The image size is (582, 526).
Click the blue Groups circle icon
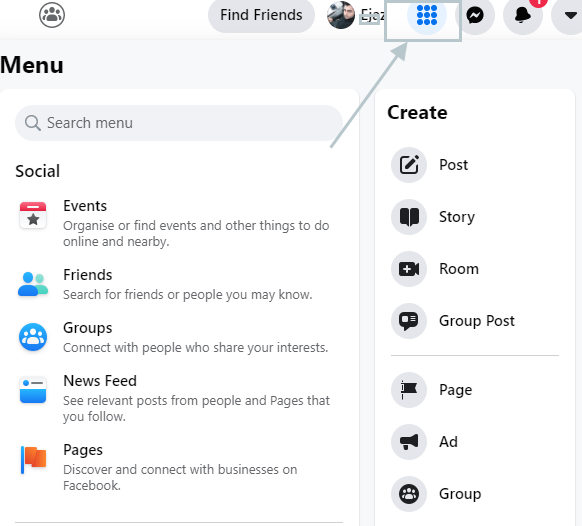(x=33, y=337)
